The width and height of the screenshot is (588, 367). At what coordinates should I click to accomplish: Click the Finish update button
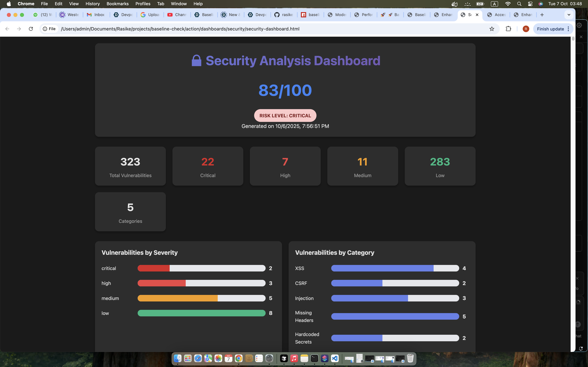[x=550, y=29]
